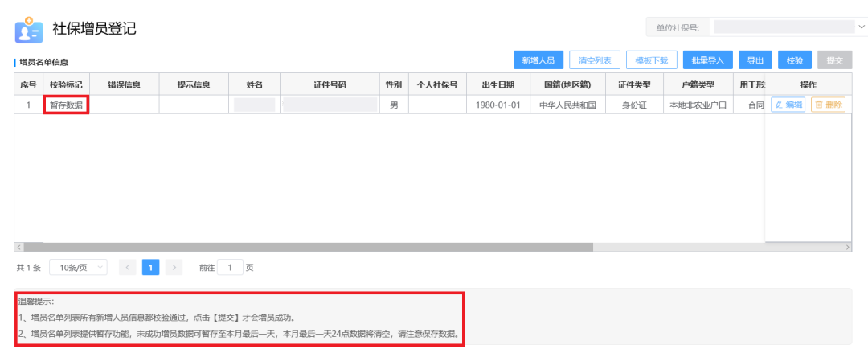Click the 社保增员登记 header icon
This screenshot has width=868, height=353.
click(29, 31)
